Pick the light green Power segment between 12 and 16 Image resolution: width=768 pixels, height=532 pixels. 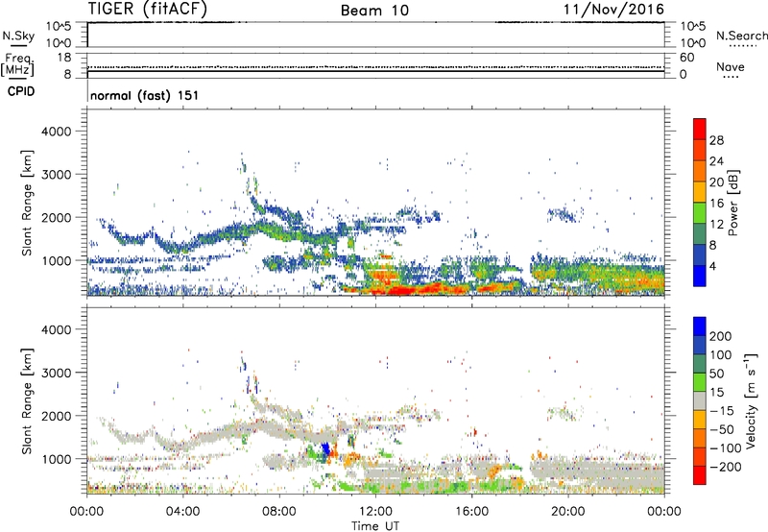tap(700, 212)
